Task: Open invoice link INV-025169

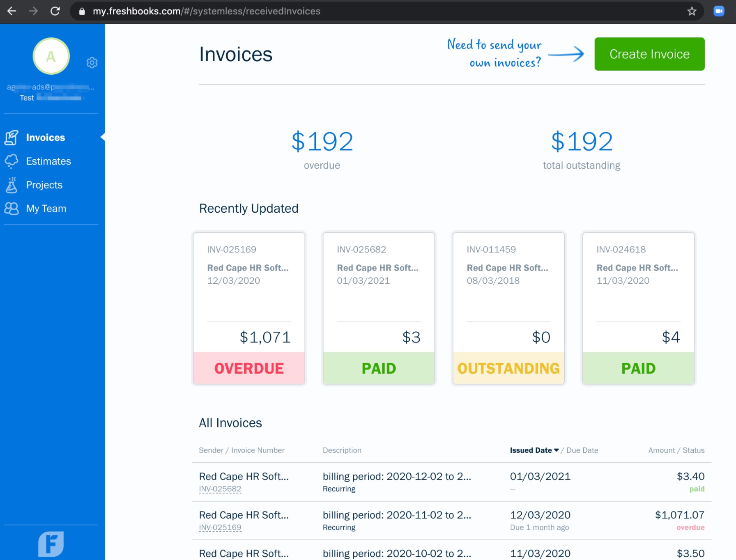Action: point(220,527)
